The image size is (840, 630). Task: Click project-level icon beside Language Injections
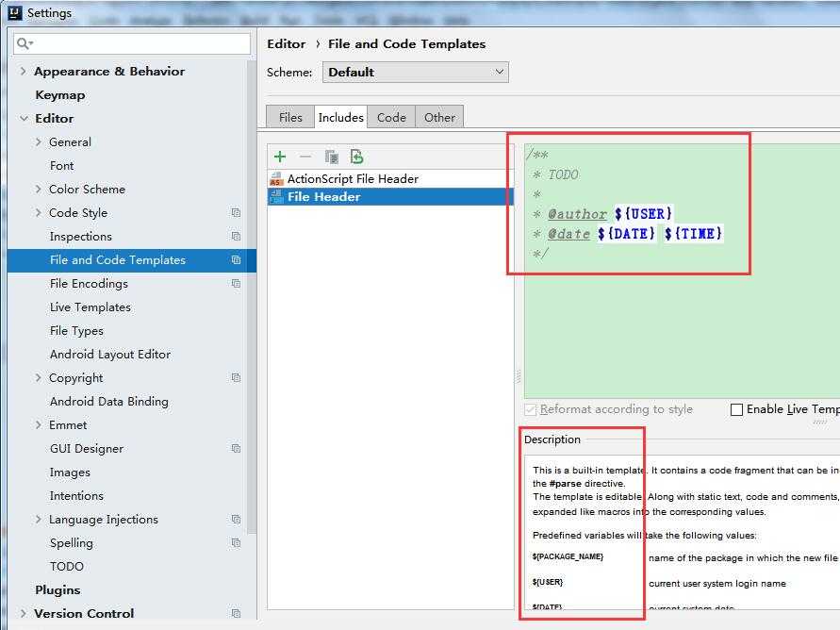[x=236, y=519]
